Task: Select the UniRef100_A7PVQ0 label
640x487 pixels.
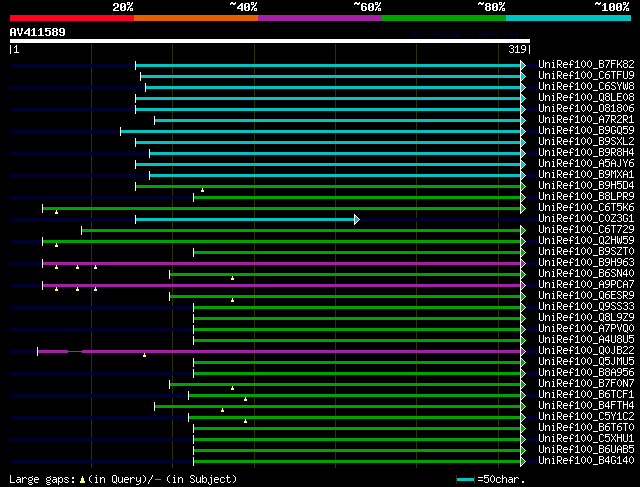Action: click(x=586, y=329)
